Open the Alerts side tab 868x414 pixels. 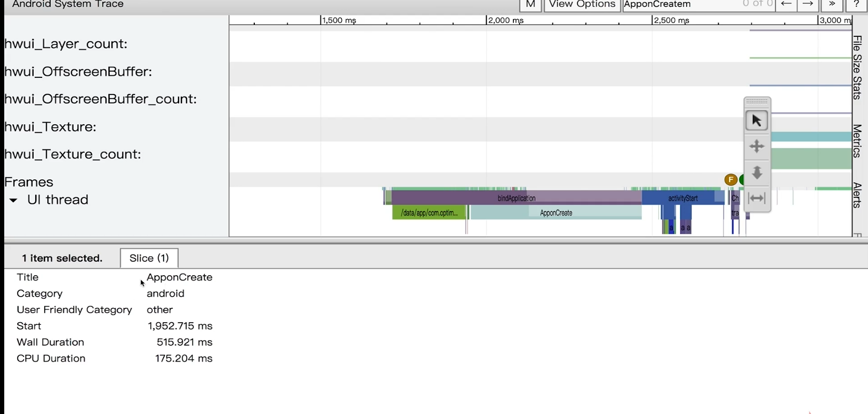pyautogui.click(x=857, y=195)
